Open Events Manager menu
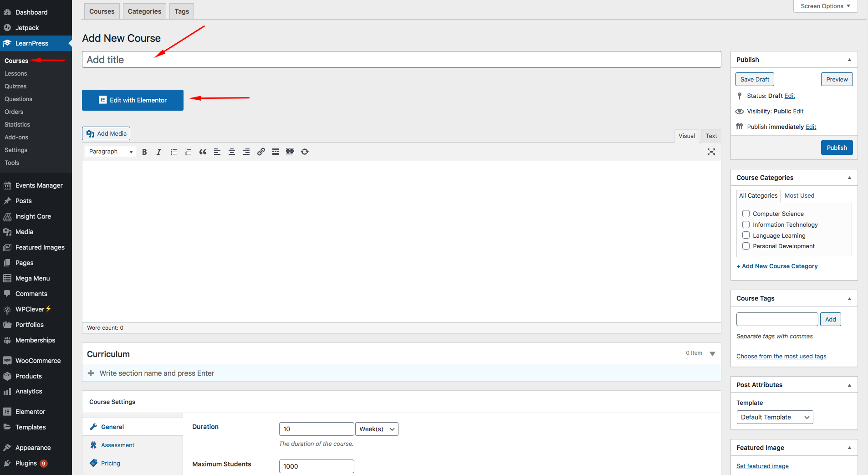This screenshot has width=868, height=475. click(36, 185)
